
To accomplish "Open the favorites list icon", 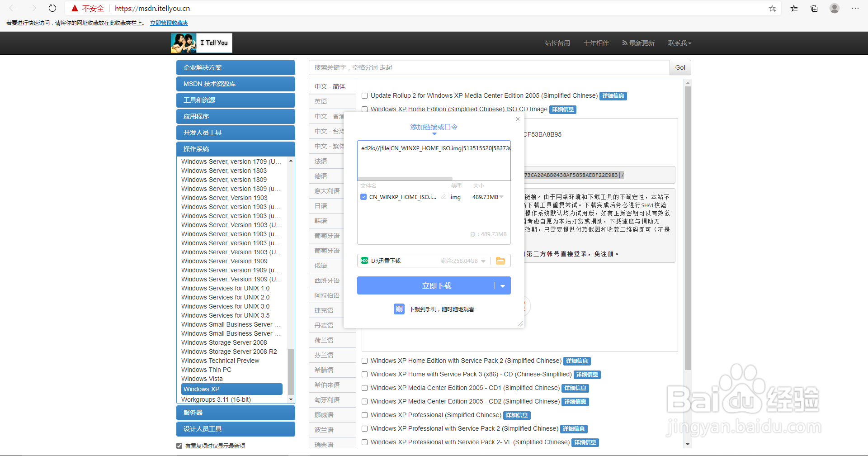I will point(794,8).
